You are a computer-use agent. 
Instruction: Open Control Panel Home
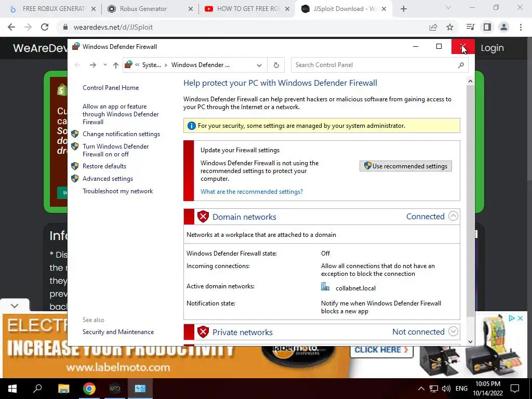[111, 87]
